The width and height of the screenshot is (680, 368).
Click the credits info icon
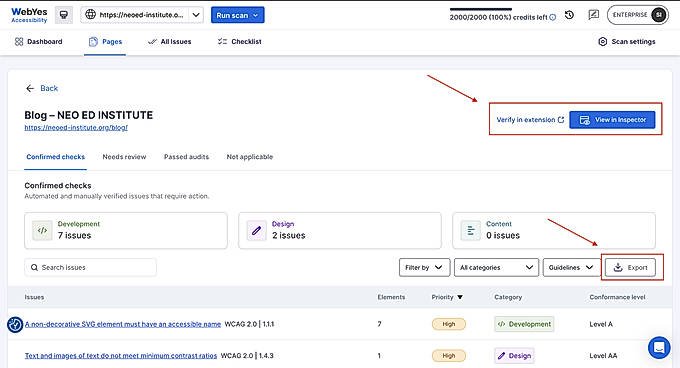pyautogui.click(x=552, y=18)
